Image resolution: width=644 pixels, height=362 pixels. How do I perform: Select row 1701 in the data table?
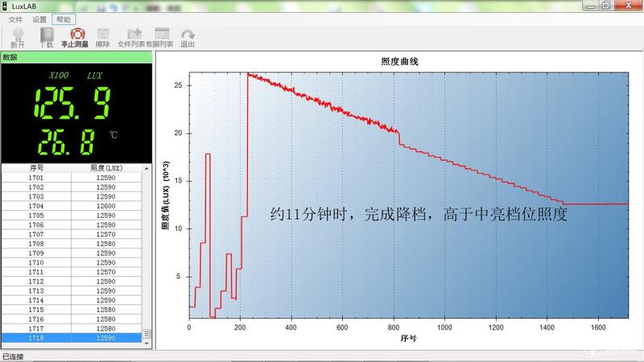[x=72, y=178]
